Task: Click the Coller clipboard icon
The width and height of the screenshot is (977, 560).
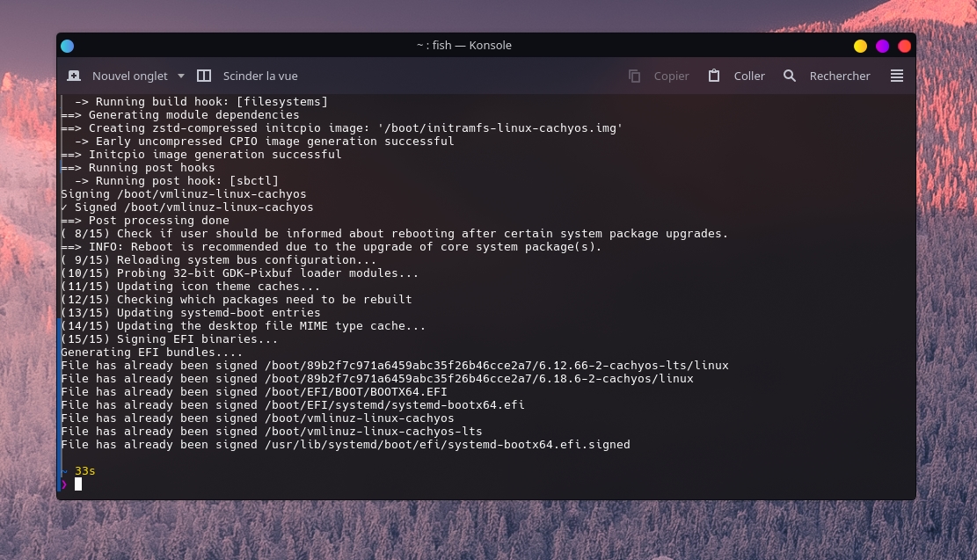Action: pos(714,76)
